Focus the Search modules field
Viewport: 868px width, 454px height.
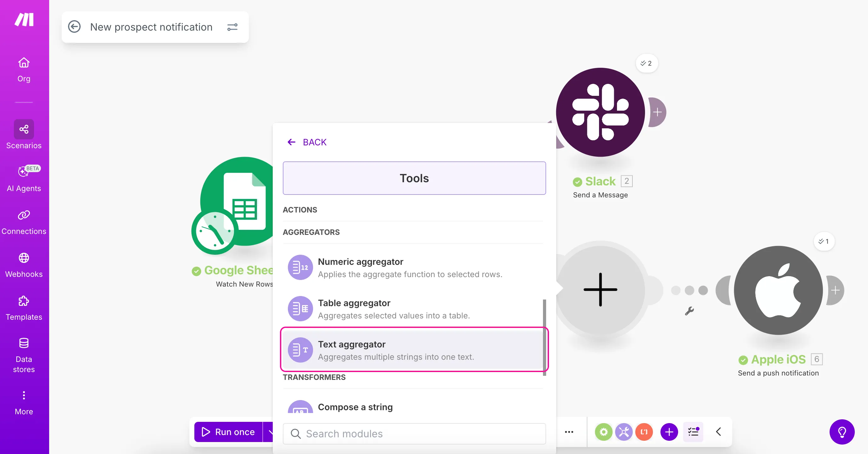pos(414,434)
